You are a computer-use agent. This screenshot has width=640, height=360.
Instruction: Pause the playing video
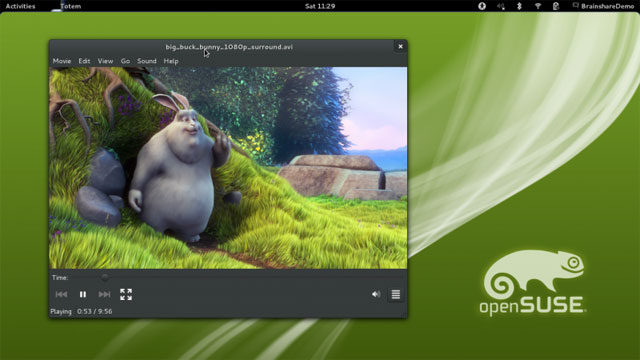[83, 294]
